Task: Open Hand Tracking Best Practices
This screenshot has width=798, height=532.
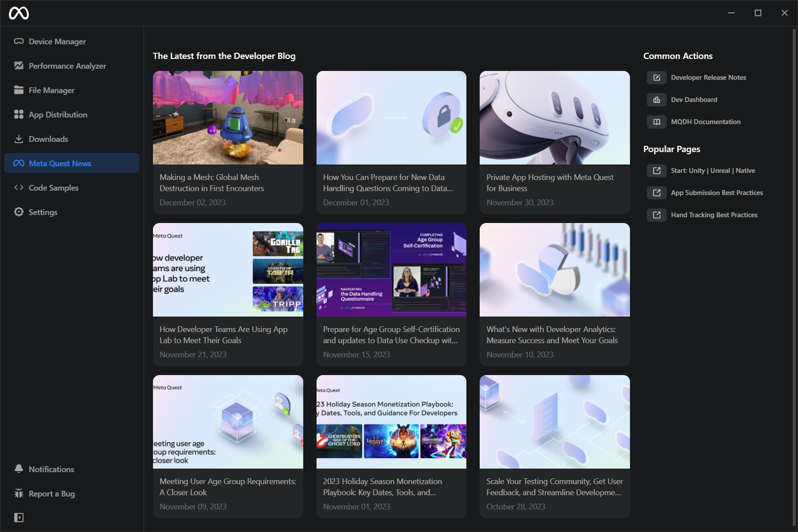Action: pyautogui.click(x=714, y=215)
